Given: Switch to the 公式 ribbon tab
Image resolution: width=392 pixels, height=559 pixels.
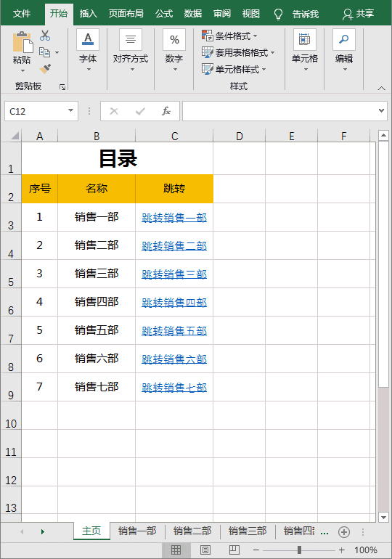Looking at the screenshot, I should click(164, 14).
